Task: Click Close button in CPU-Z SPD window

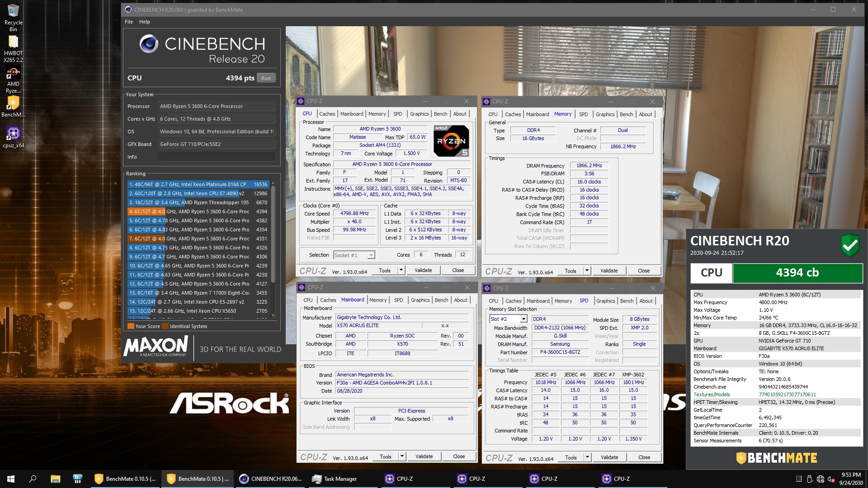Action: tap(644, 457)
